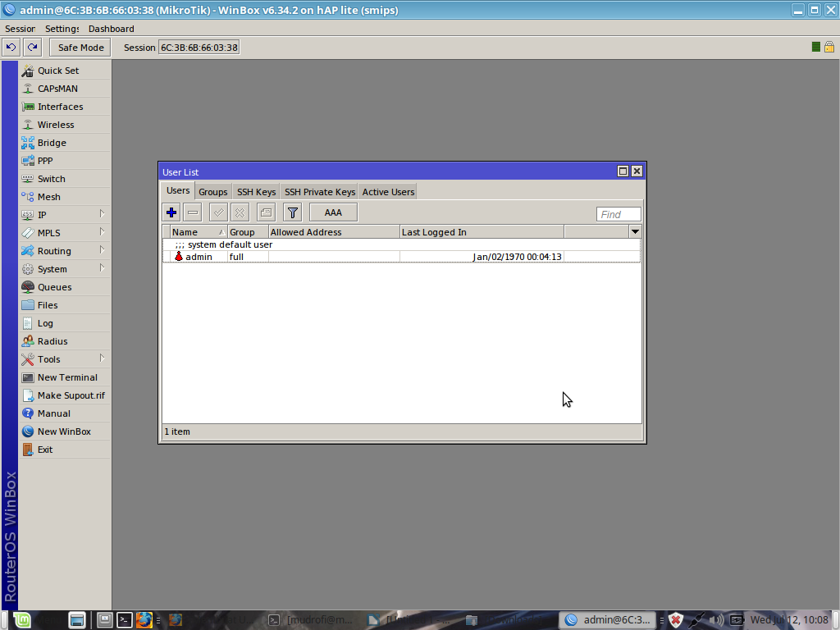Switch to the SSH Keys tab

[x=256, y=192]
